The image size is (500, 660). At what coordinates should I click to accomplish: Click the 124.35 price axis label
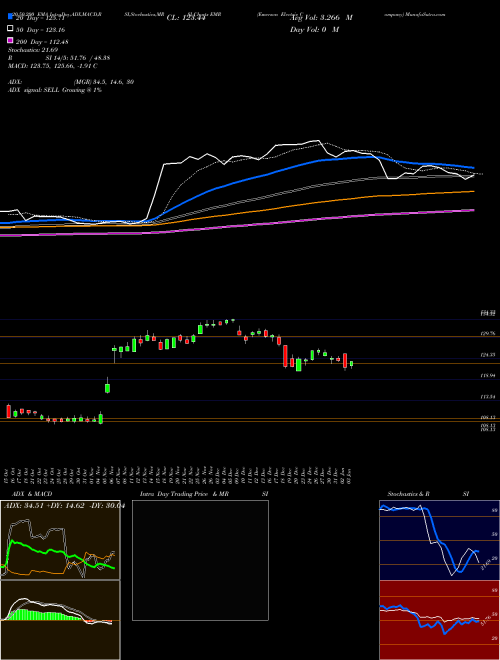(488, 355)
